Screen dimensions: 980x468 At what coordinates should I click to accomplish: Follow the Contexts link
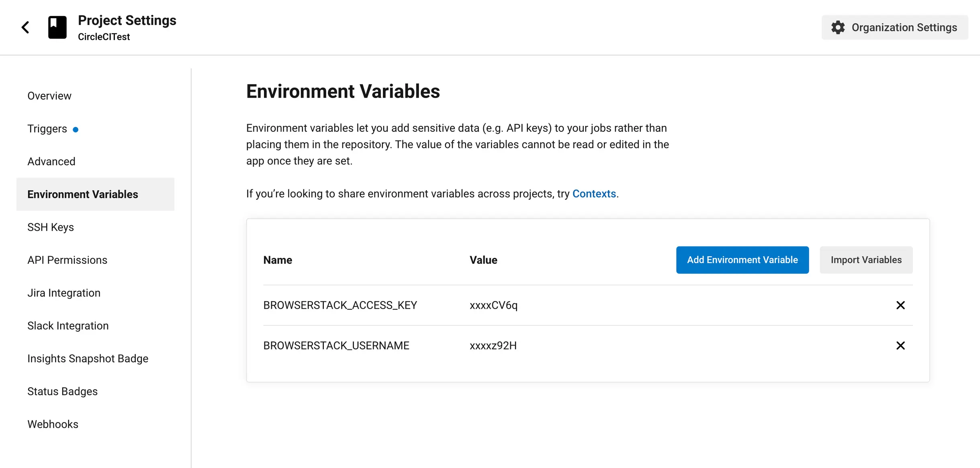click(x=594, y=194)
